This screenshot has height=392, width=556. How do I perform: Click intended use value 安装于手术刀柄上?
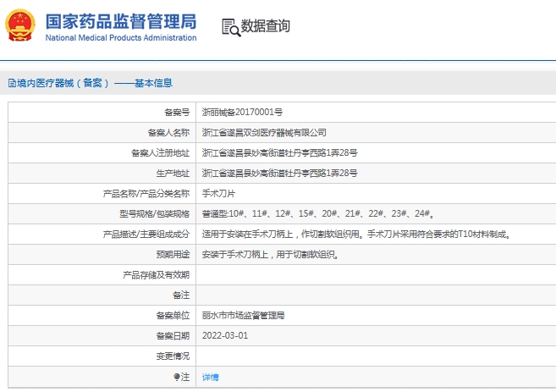click(x=270, y=254)
